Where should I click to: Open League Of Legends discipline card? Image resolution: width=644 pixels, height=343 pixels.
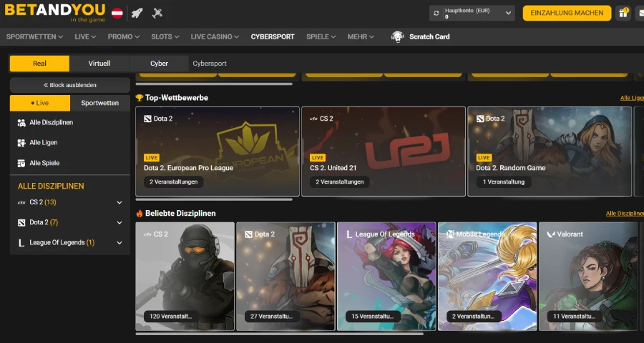pos(386,277)
